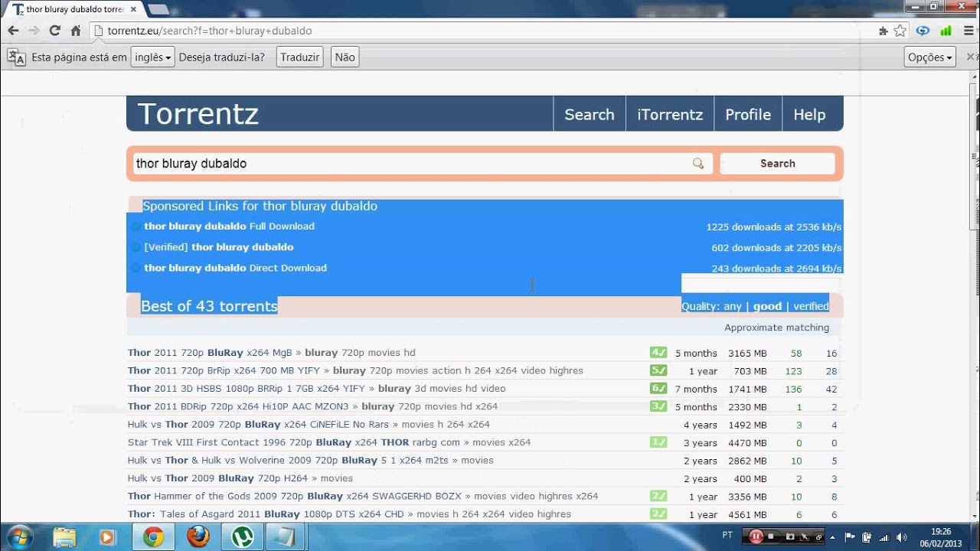Open the network signal tray icon
The width and height of the screenshot is (980, 551).
pyautogui.click(x=884, y=536)
